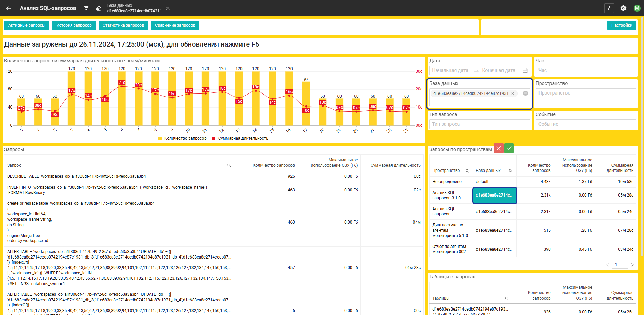Click the green M user avatar

[637, 8]
